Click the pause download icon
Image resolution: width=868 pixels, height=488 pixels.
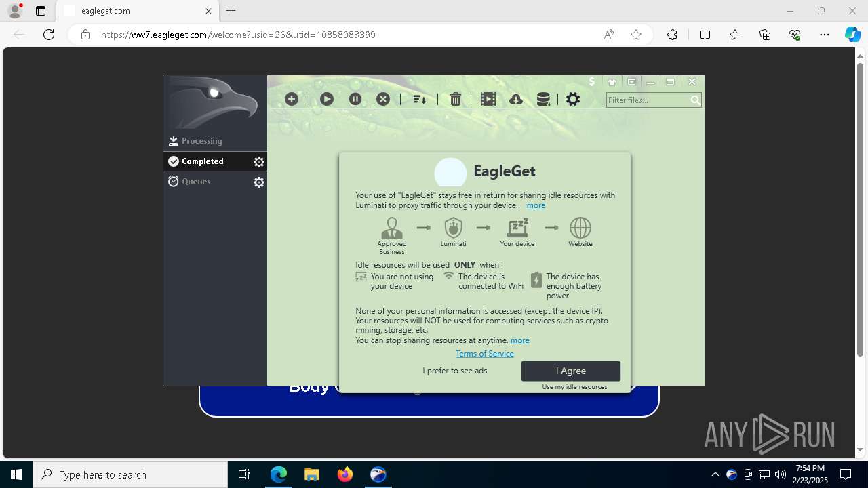[x=355, y=99]
